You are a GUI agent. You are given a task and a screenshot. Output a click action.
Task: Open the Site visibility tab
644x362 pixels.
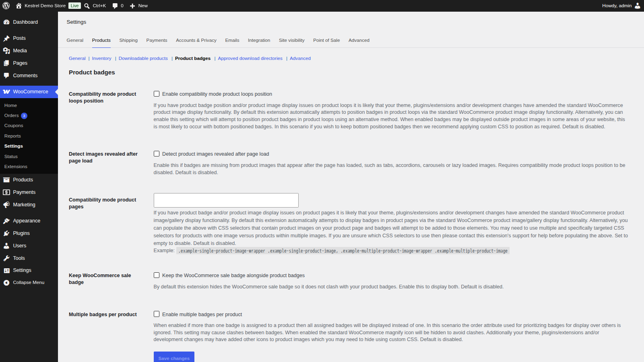(292, 40)
